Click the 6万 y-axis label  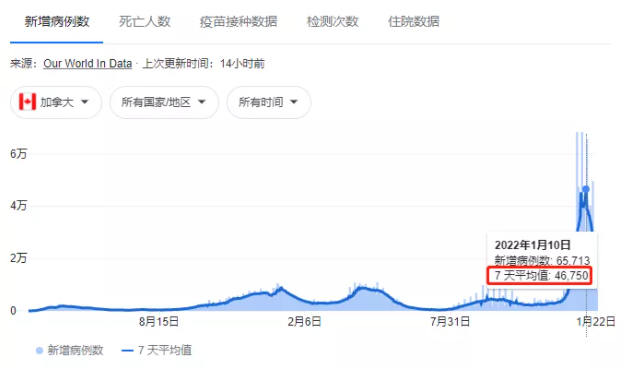18,154
